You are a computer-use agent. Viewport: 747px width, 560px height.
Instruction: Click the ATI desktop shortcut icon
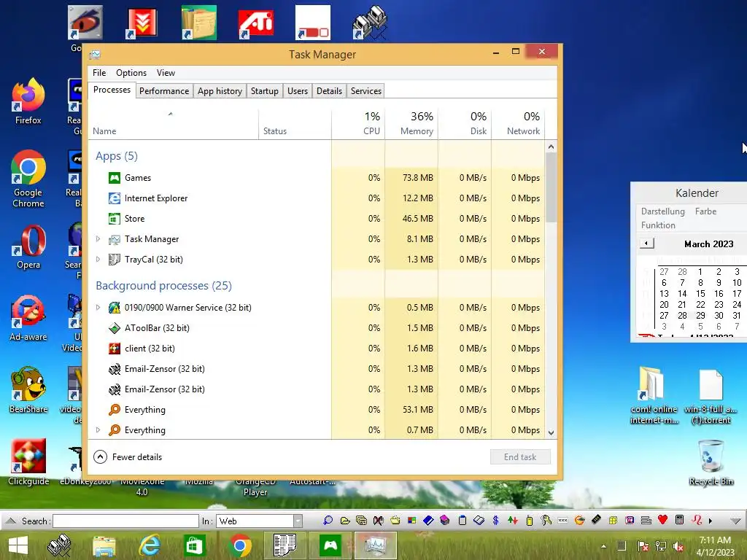256,23
